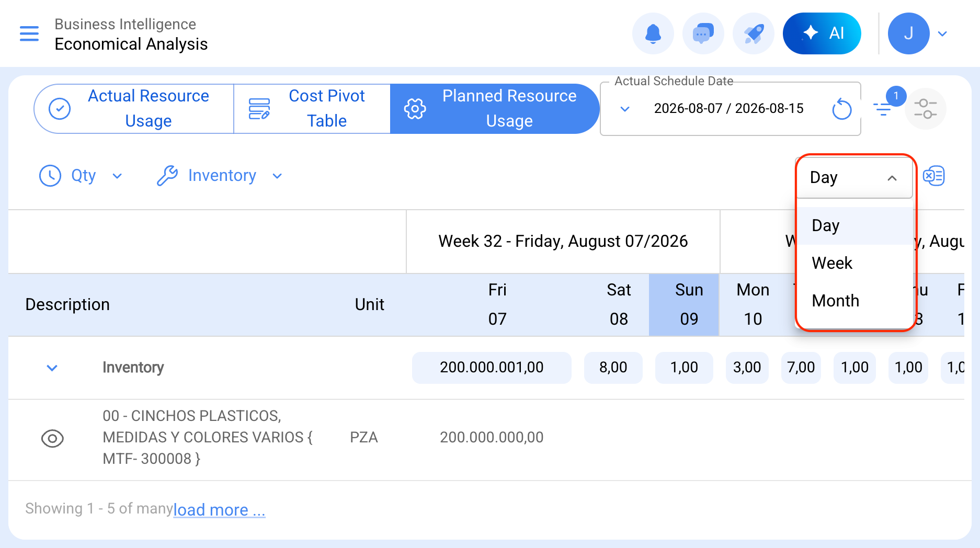Click the Inventory 8,00 value cell
980x548 pixels.
pyautogui.click(x=613, y=367)
